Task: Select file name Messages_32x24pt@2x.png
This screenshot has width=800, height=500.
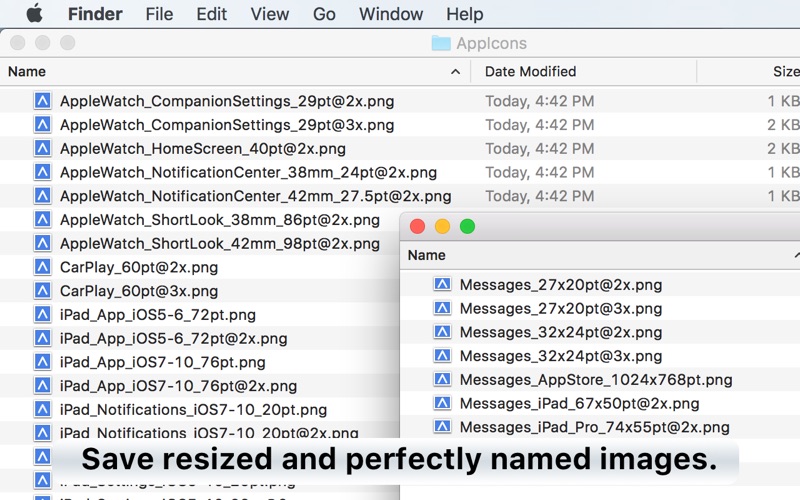Action: [x=561, y=332]
